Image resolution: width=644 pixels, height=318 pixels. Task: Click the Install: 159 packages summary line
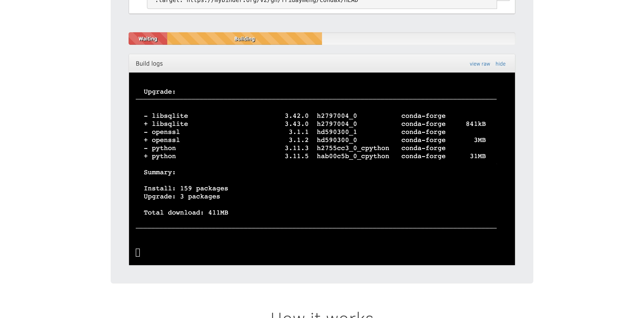coord(186,188)
